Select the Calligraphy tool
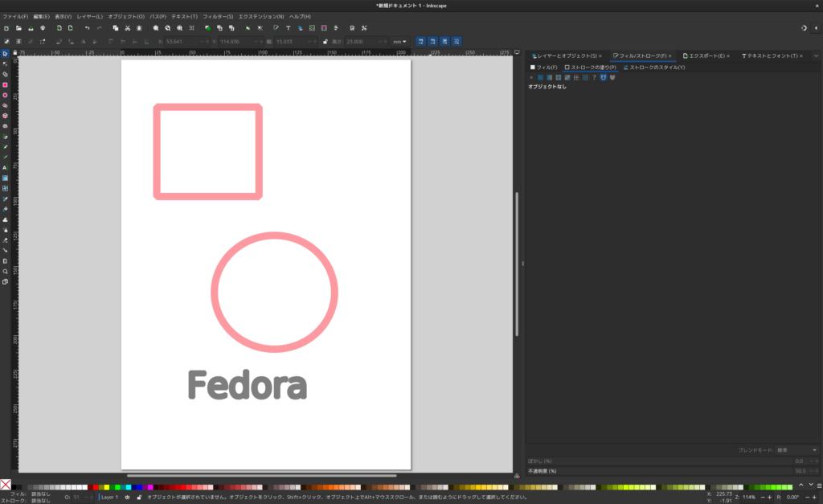This screenshot has width=823, height=504. 6,158
